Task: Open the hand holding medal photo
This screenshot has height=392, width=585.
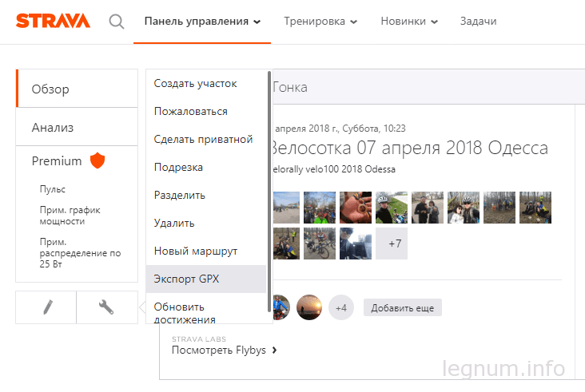Action: (356, 208)
